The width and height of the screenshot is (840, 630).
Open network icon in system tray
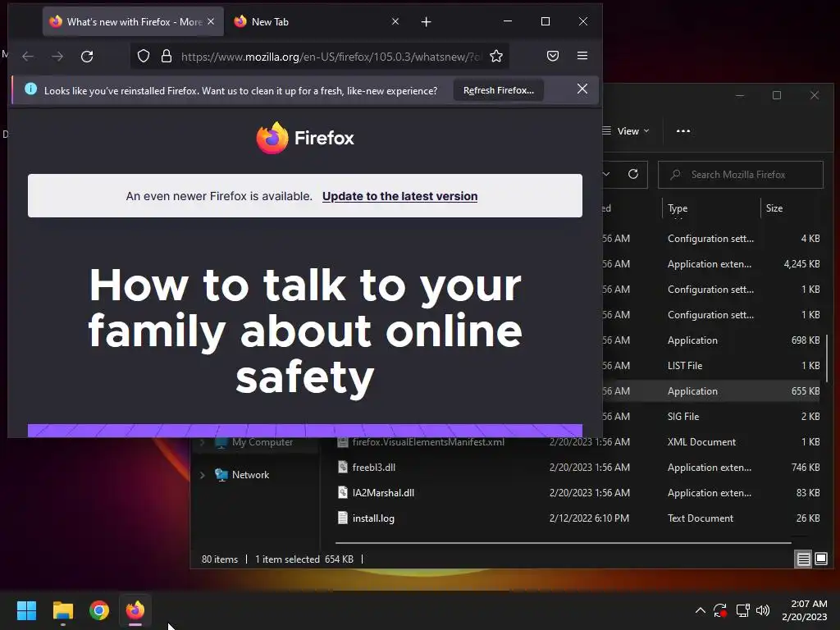tap(742, 610)
